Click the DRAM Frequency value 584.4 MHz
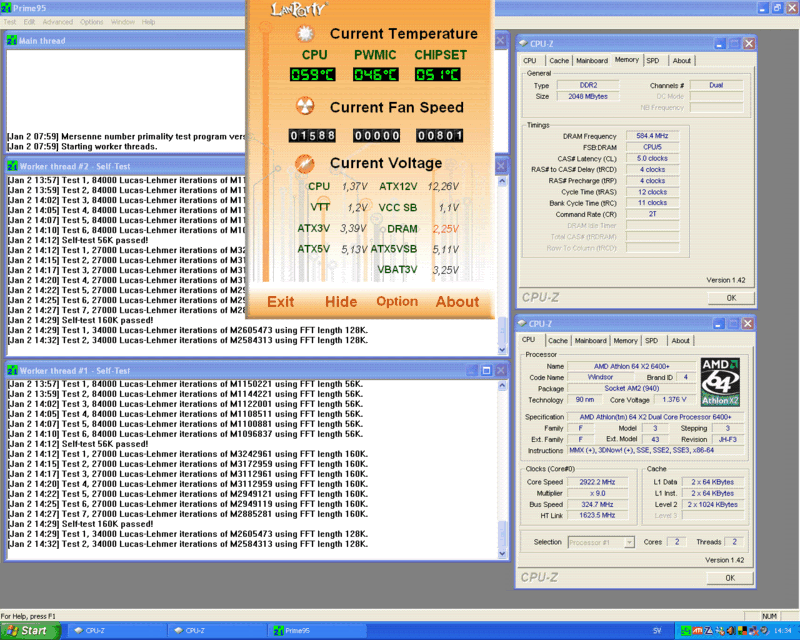Screen dimensions: 800x640 pyautogui.click(x=652, y=136)
